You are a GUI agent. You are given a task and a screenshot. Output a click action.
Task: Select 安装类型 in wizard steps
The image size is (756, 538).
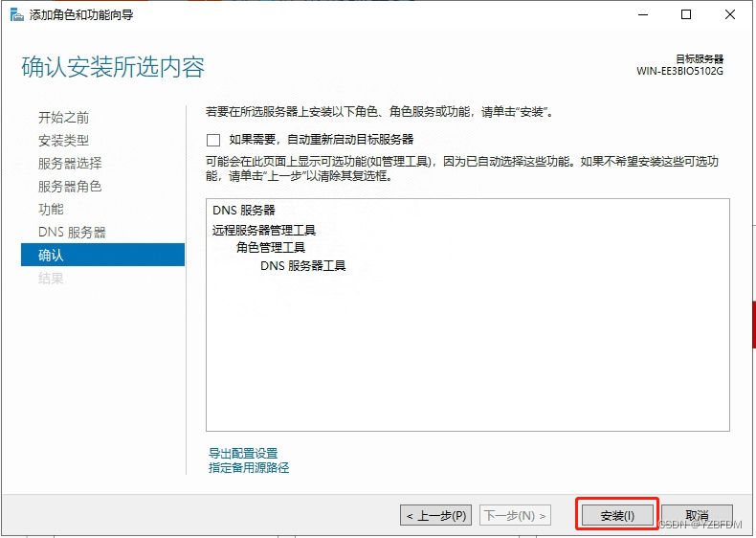(x=64, y=141)
